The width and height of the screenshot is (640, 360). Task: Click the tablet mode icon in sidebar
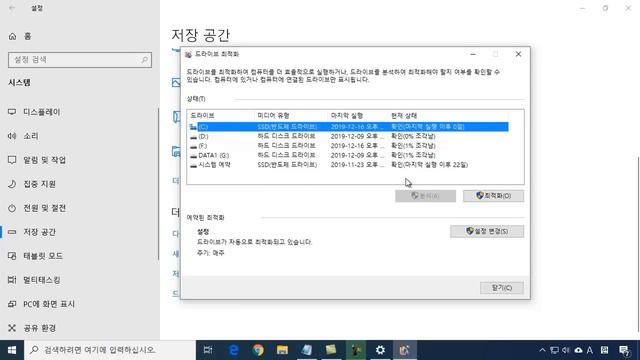12,256
